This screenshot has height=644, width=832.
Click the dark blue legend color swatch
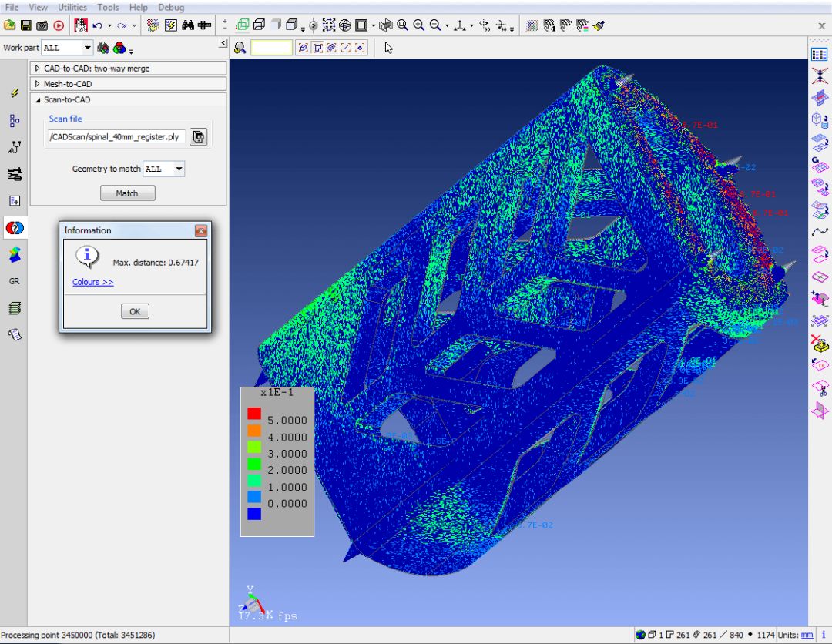254,514
